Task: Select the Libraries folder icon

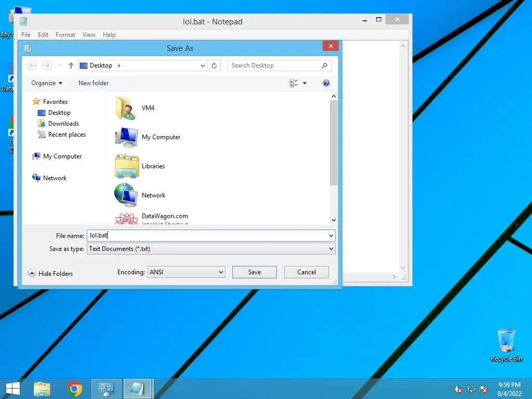Action: pyautogui.click(x=127, y=166)
